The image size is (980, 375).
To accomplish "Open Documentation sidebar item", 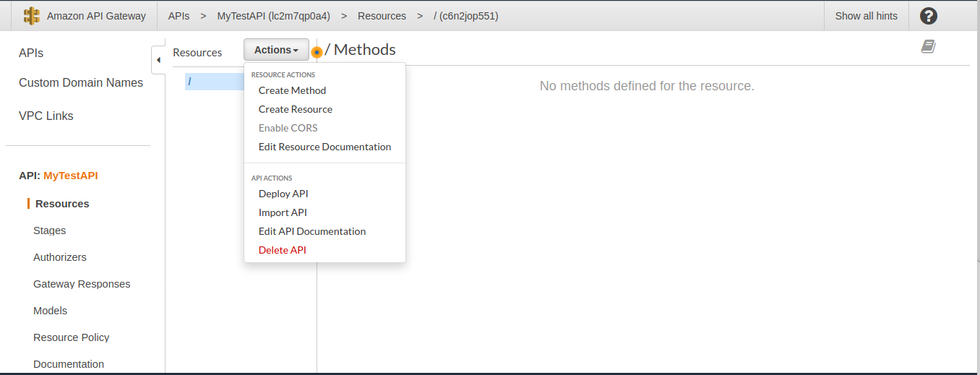I will pyautogui.click(x=69, y=364).
